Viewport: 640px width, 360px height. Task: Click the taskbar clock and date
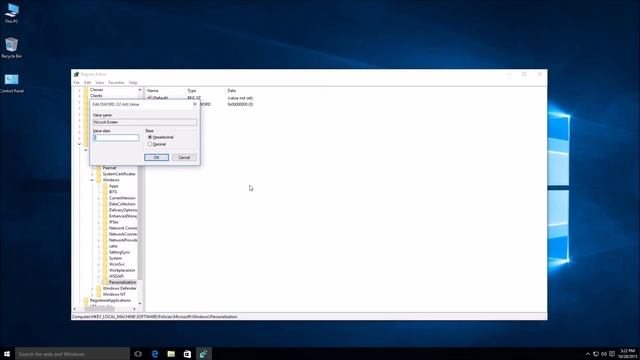coord(627,354)
